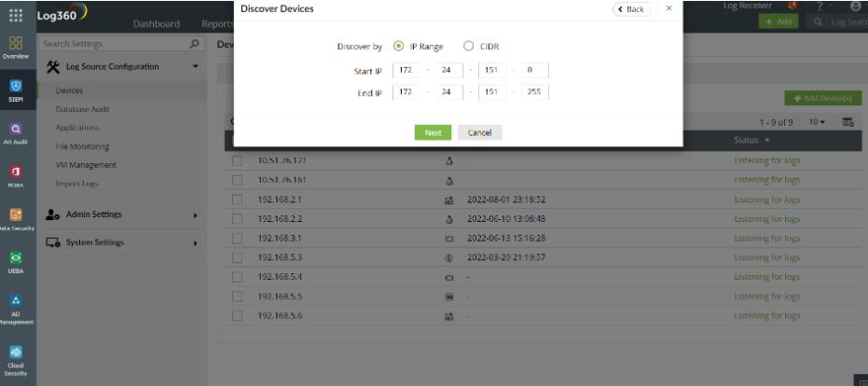This screenshot has width=868, height=386.
Task: Click the End IP third octet field
Action: pyautogui.click(x=491, y=92)
